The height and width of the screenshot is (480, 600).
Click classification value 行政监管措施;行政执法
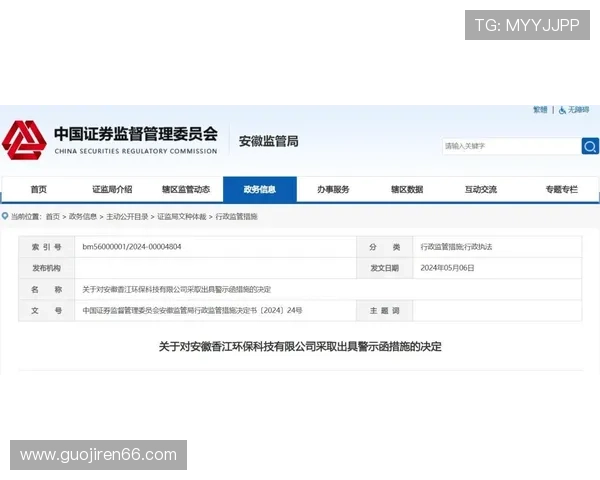[x=456, y=247]
